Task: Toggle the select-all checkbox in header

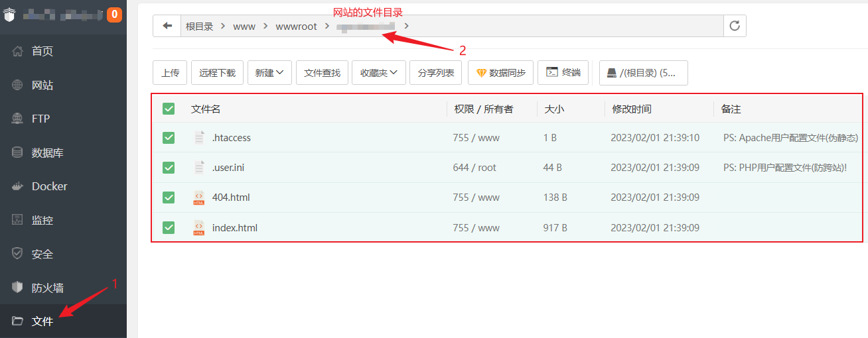Action: pos(169,109)
